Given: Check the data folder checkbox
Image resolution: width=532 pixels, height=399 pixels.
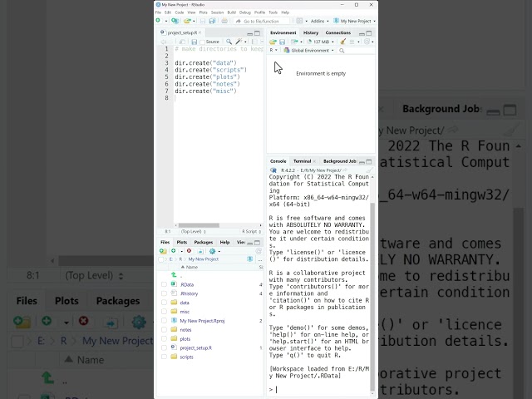Looking at the screenshot, I should point(164,303).
